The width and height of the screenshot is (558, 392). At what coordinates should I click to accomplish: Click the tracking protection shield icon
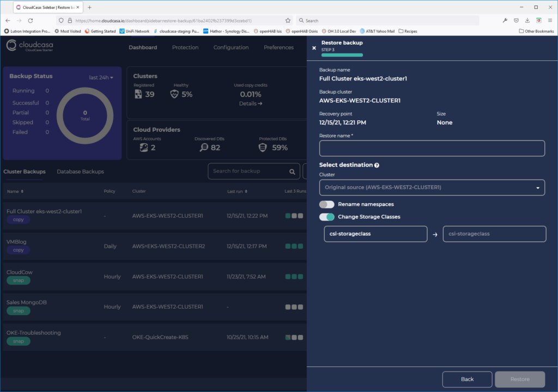pyautogui.click(x=61, y=21)
